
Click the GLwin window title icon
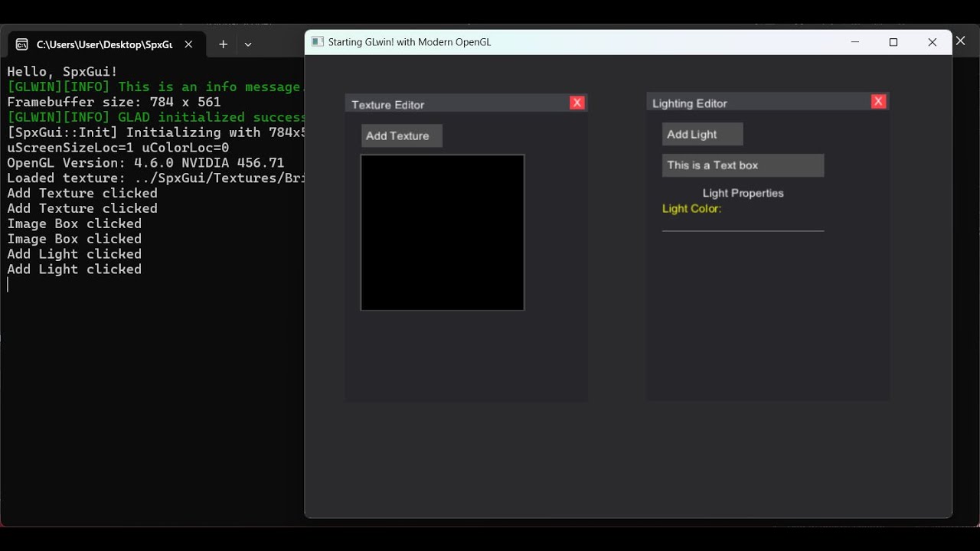318,42
